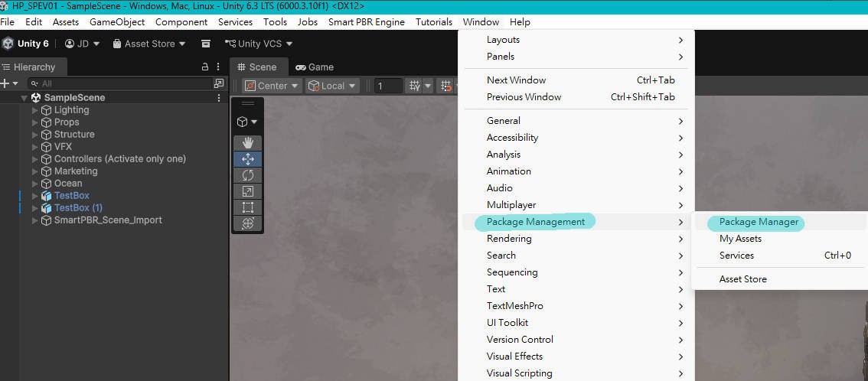Open the GameObject menu
Image resolution: width=868 pixels, height=381 pixels.
(117, 22)
